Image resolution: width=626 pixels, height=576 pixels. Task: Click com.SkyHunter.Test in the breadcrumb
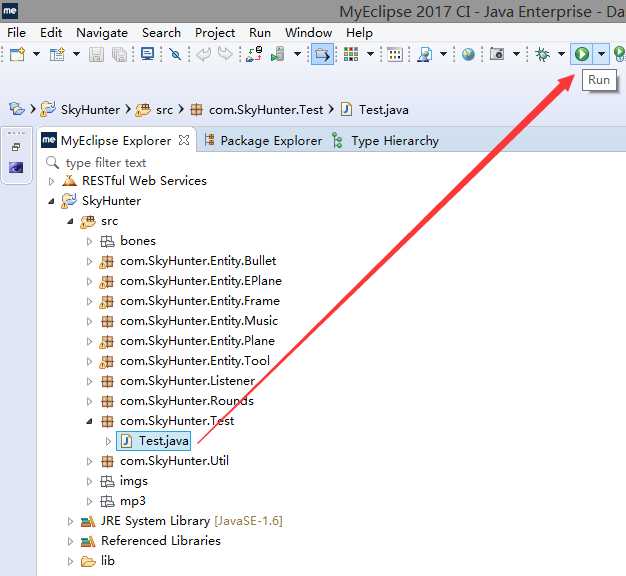click(x=266, y=110)
